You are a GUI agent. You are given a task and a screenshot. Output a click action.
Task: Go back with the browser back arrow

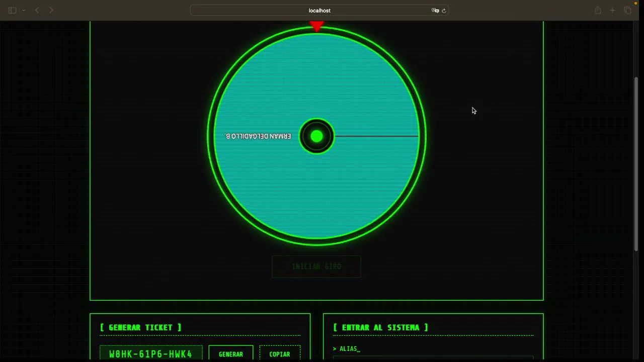37,10
